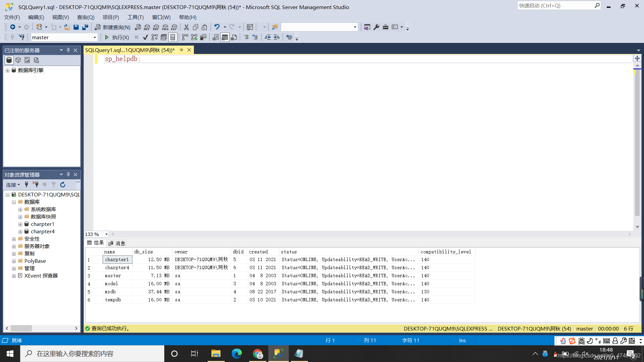Click the Properties wrench icon
644x362 pixels.
click(376, 27)
